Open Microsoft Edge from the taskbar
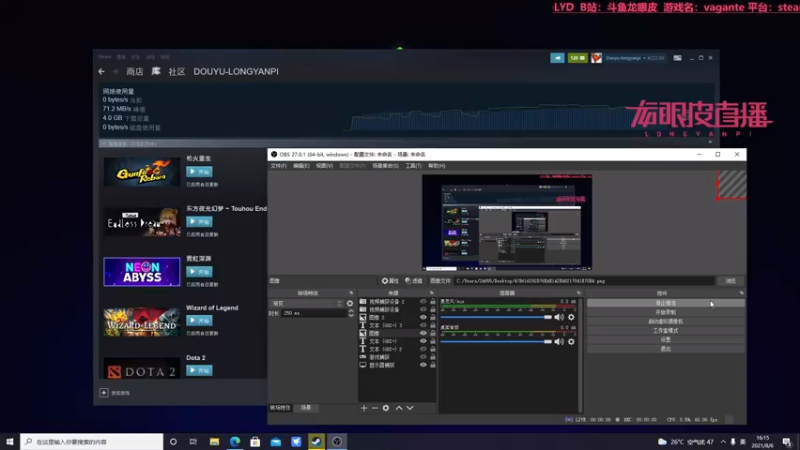800x450 pixels. pyautogui.click(x=235, y=441)
